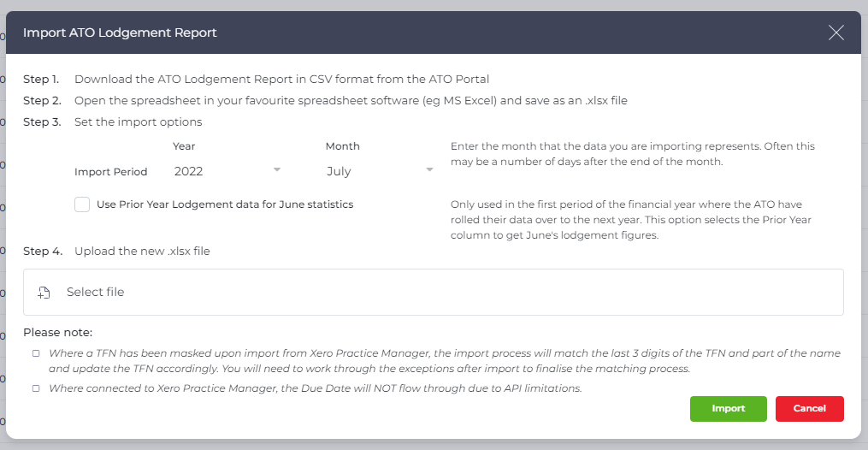This screenshot has width=868, height=450.
Task: Click the add-file icon beside Select file
Action: [x=44, y=293]
